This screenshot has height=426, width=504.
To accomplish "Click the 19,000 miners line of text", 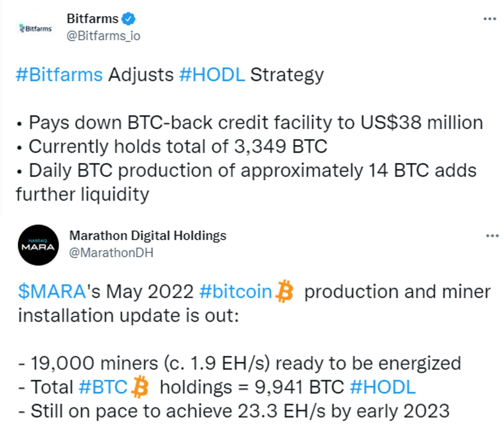I will pyautogui.click(x=240, y=363).
